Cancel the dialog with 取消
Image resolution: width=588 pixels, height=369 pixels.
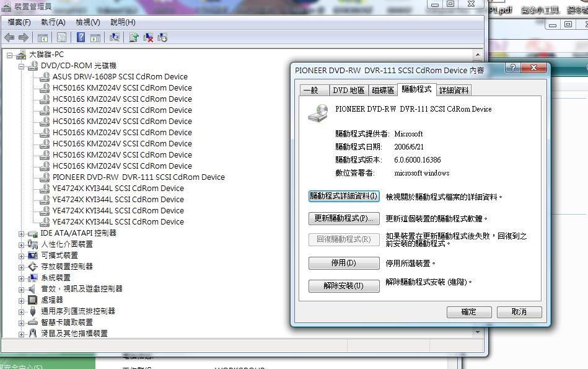(519, 311)
